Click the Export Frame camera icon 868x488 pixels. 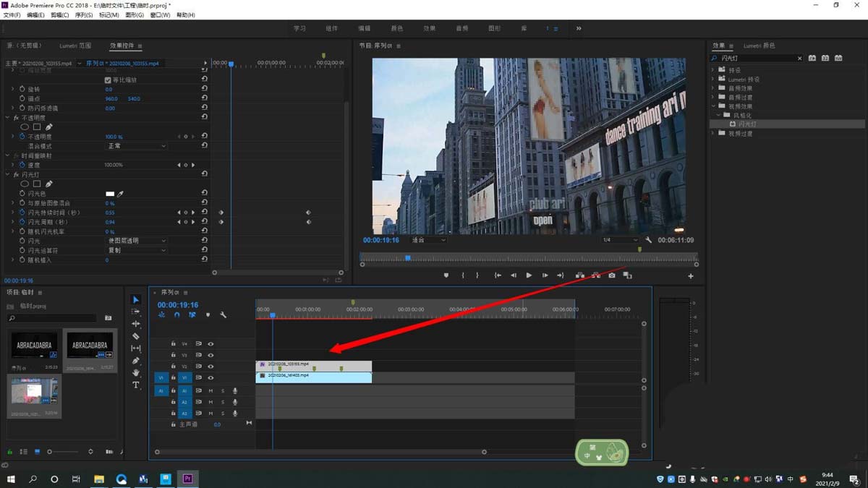click(x=612, y=275)
